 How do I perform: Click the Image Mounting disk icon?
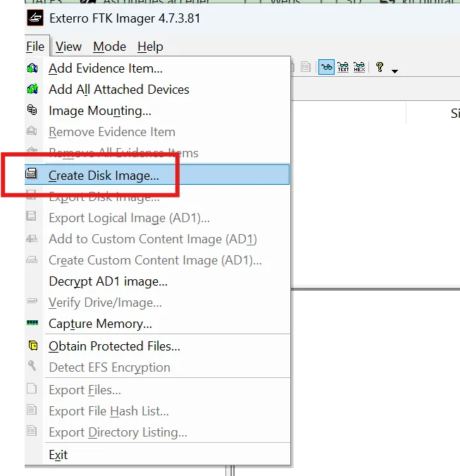32,110
